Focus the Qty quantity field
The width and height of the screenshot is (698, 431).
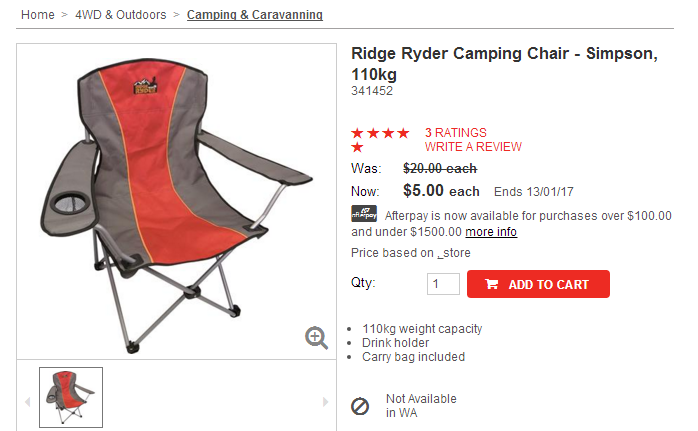443,284
